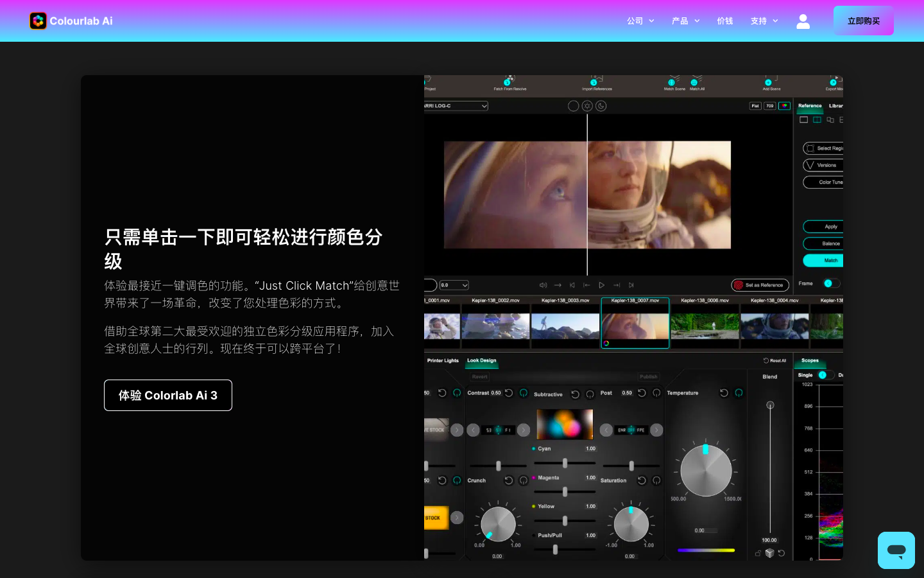The height and width of the screenshot is (578, 924).
Task: Toggle the Crunch bypass power icon
Action: pyautogui.click(x=524, y=480)
